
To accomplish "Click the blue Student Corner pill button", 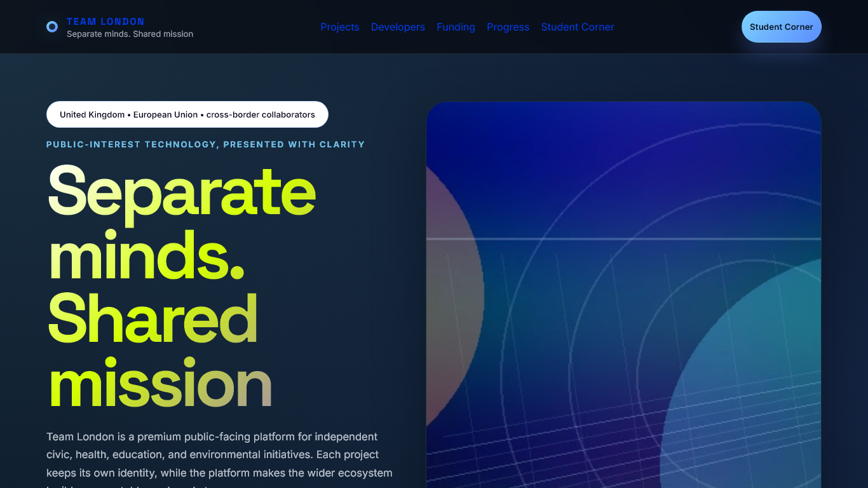I will tap(782, 27).
